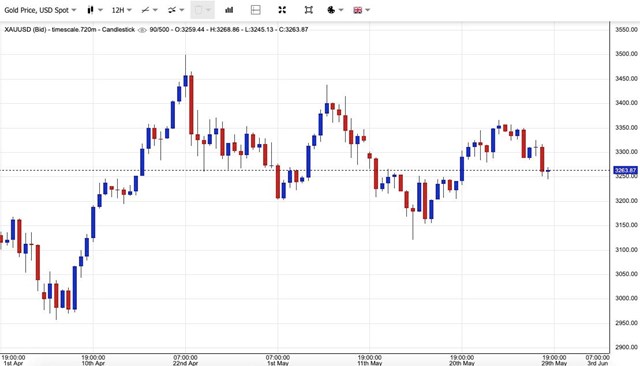This screenshot has height=366, width=640.
Task: Click the 10th Apr date axis label
Action: coord(93,363)
